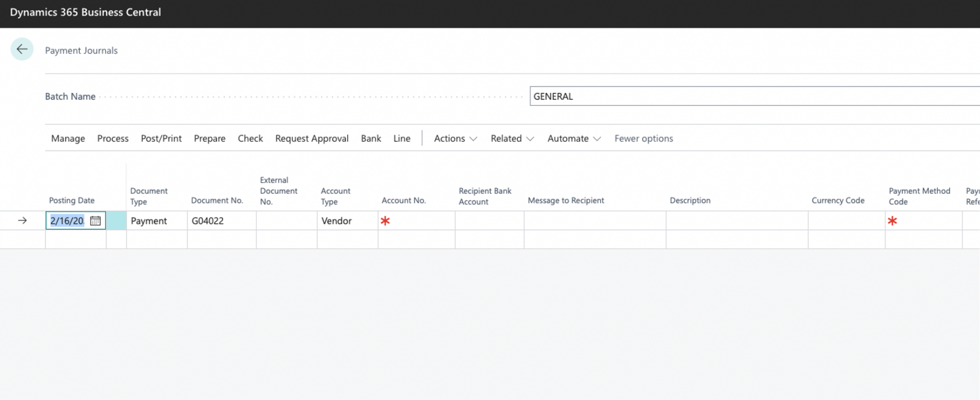980x400 pixels.
Task: Click the Recipient Bank Account cell
Action: pos(490,221)
